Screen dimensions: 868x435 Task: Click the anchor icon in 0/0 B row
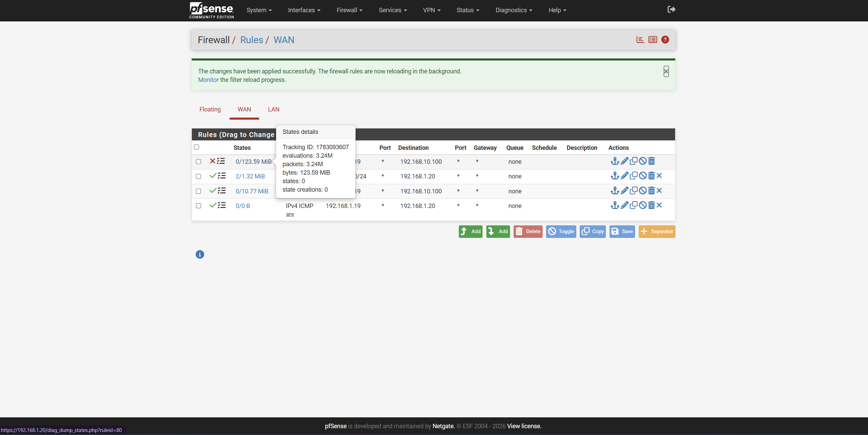(615, 205)
